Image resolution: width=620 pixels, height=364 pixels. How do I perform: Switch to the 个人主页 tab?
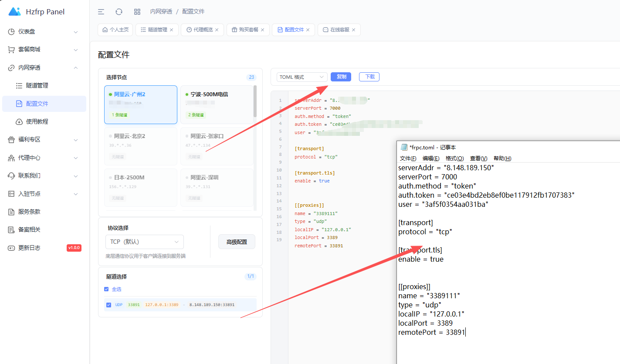click(115, 30)
